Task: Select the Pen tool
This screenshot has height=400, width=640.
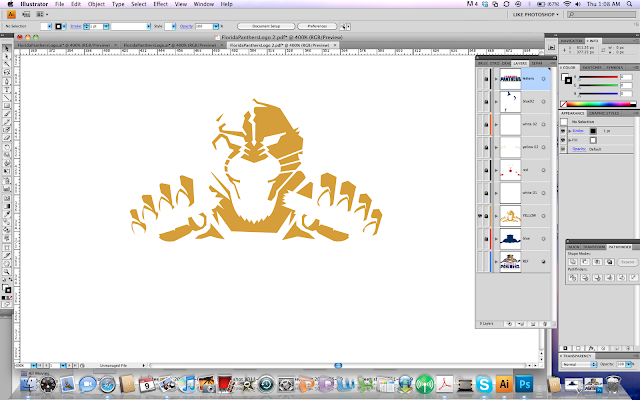Action: 7,81
